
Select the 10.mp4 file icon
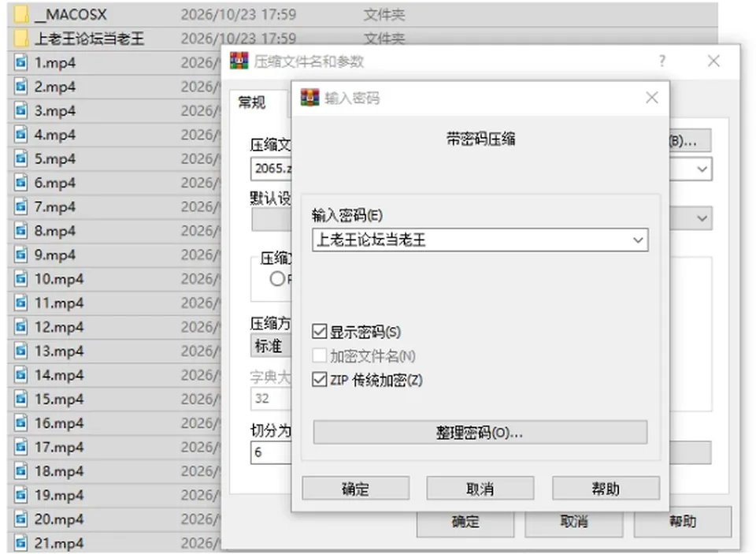pos(20,279)
